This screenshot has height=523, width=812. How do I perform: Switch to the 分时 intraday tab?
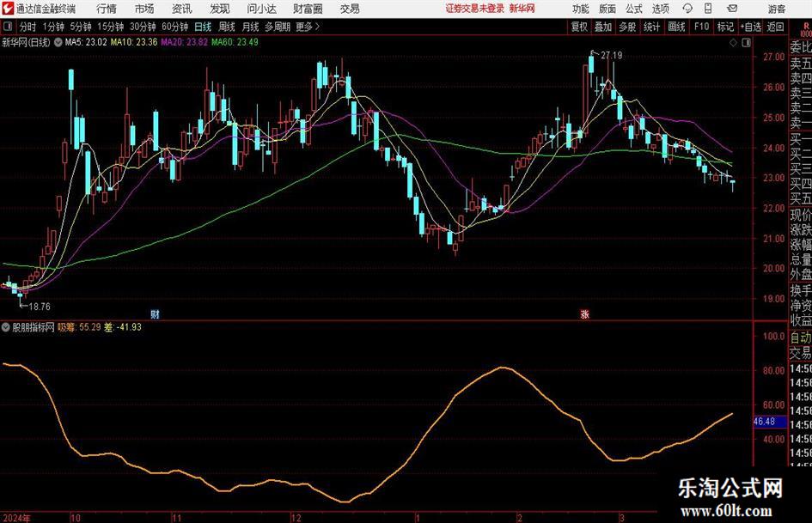pos(28,27)
